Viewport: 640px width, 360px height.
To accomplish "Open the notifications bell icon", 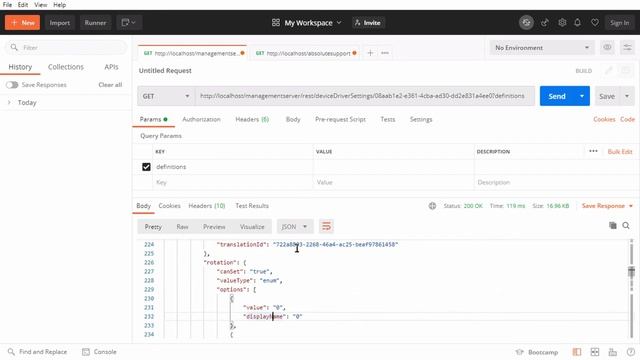I will (x=578, y=22).
